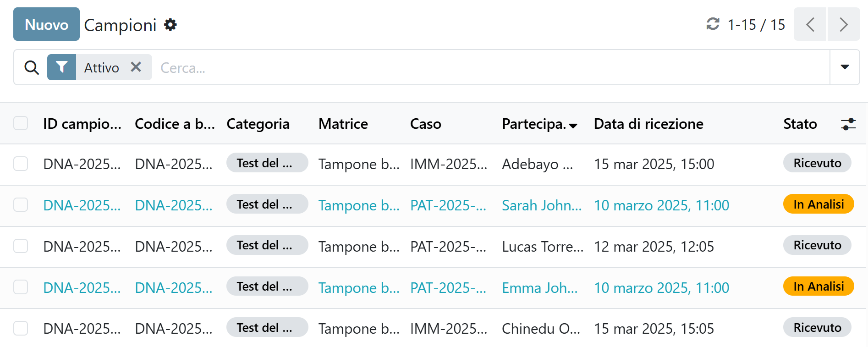
Task: Open the Campioni settings gear
Action: pos(170,25)
